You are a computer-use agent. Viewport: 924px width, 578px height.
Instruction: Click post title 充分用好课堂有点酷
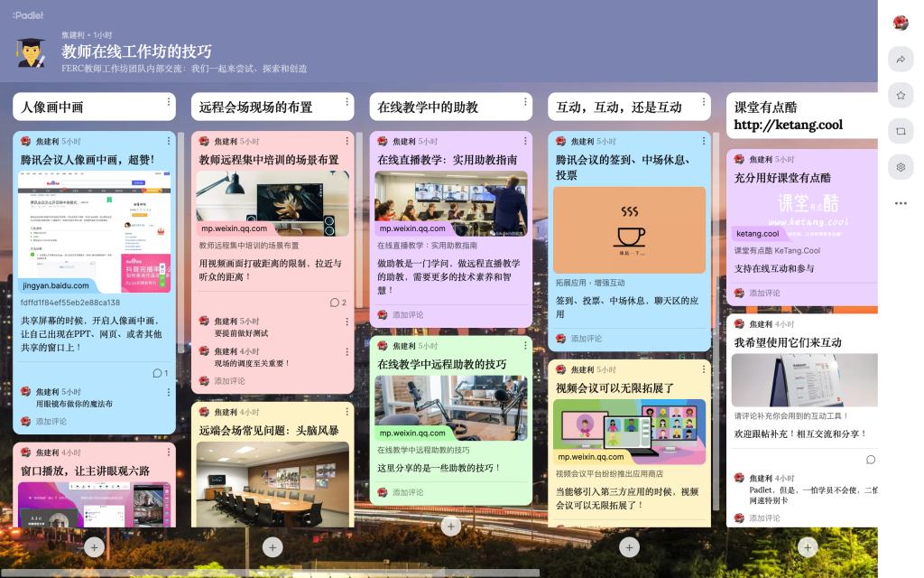782,178
